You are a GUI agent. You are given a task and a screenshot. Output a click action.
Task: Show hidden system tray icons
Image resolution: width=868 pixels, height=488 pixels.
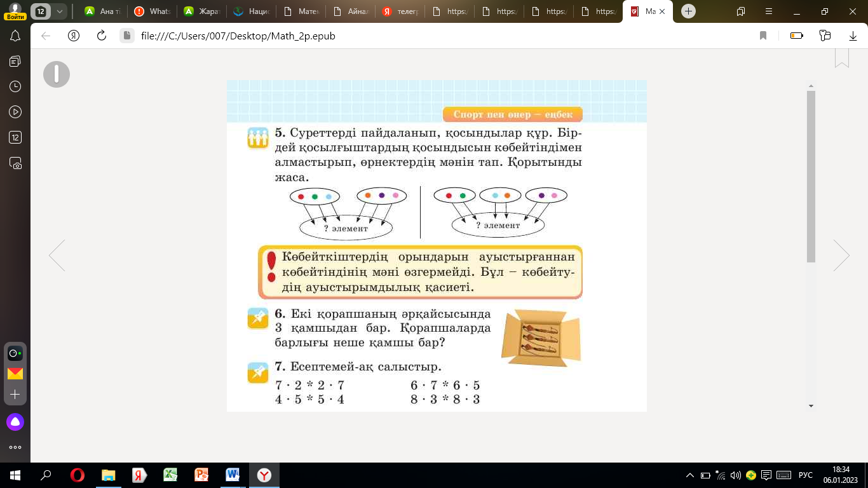[691, 475]
